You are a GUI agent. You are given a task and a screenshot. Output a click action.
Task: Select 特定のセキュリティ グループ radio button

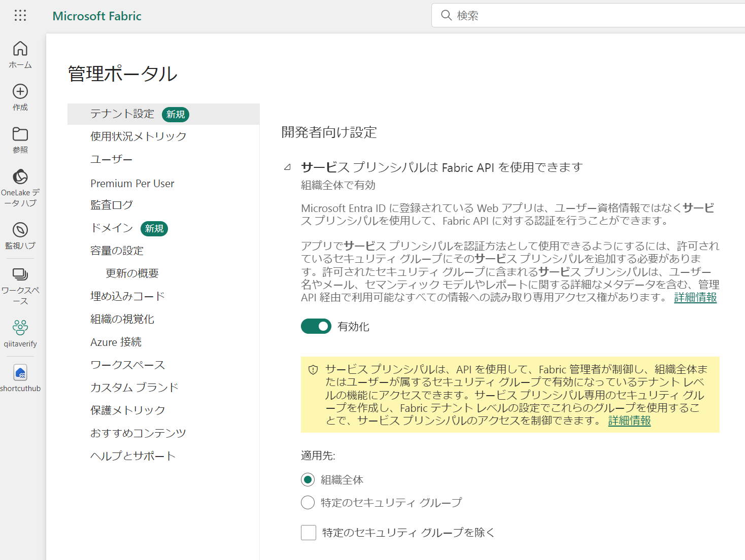coord(308,502)
